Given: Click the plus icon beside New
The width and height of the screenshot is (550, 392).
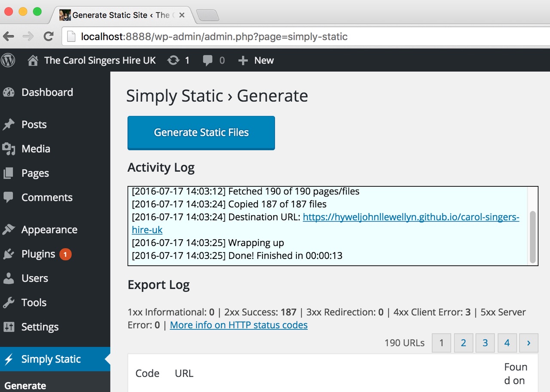Looking at the screenshot, I should pyautogui.click(x=243, y=61).
